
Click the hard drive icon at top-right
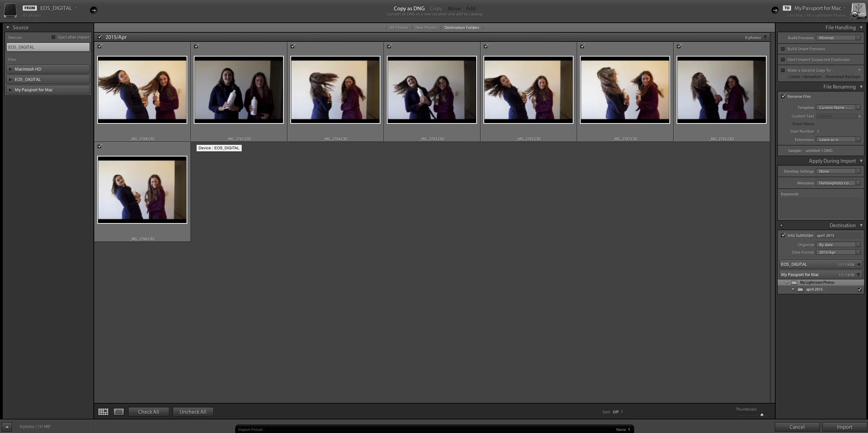tap(858, 10)
